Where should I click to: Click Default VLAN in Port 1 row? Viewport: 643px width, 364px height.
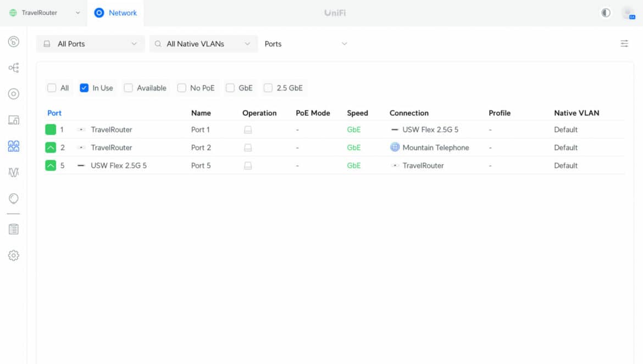coord(566,130)
